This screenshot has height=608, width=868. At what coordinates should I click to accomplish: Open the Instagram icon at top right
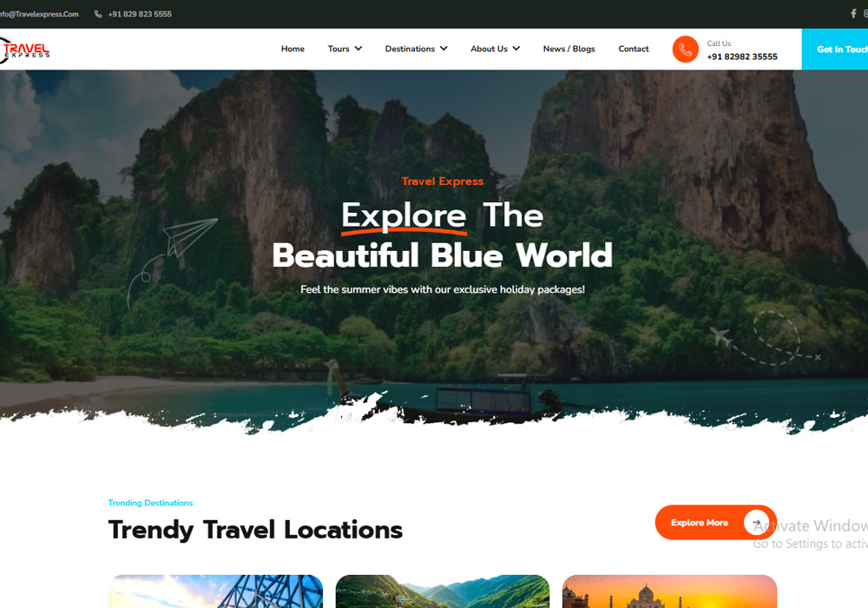click(x=865, y=14)
